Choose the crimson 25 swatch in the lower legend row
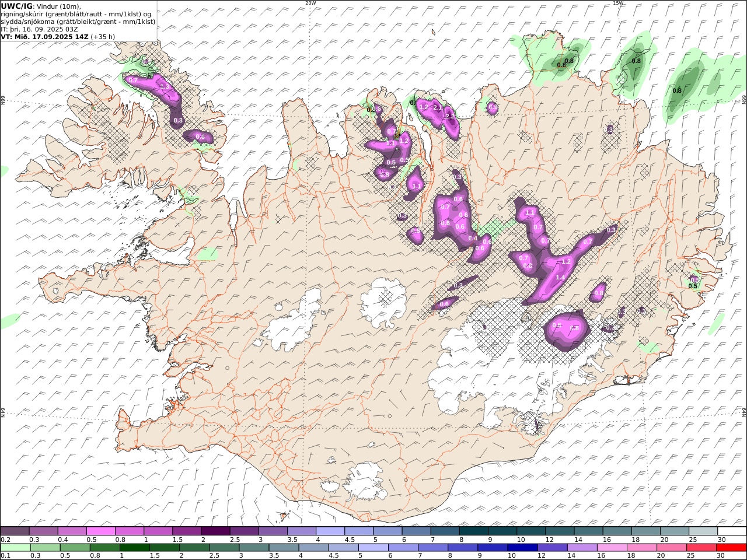 (701, 548)
